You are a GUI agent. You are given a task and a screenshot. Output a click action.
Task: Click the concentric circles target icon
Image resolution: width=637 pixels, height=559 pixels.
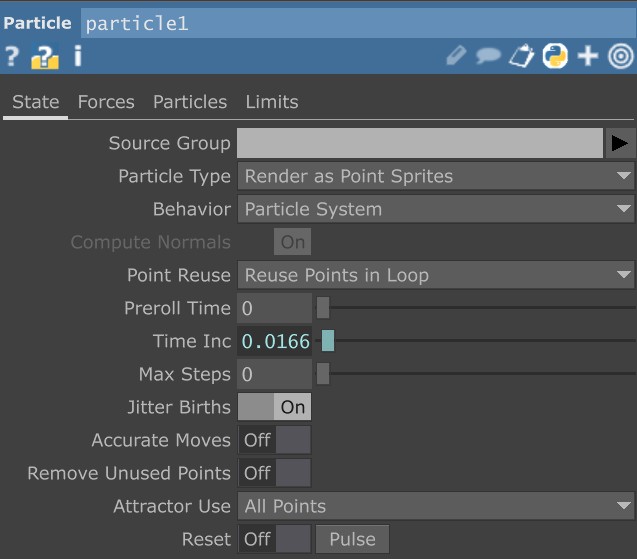click(620, 56)
